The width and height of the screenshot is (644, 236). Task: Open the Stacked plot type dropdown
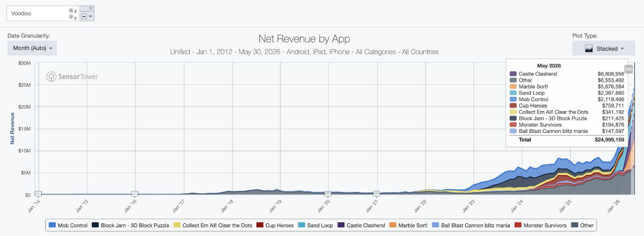coord(603,48)
